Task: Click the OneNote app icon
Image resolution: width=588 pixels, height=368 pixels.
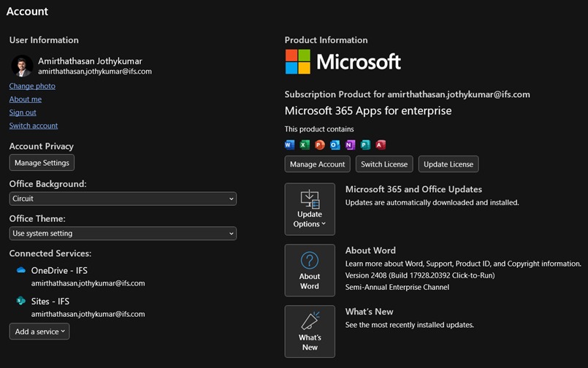Action: (x=351, y=145)
